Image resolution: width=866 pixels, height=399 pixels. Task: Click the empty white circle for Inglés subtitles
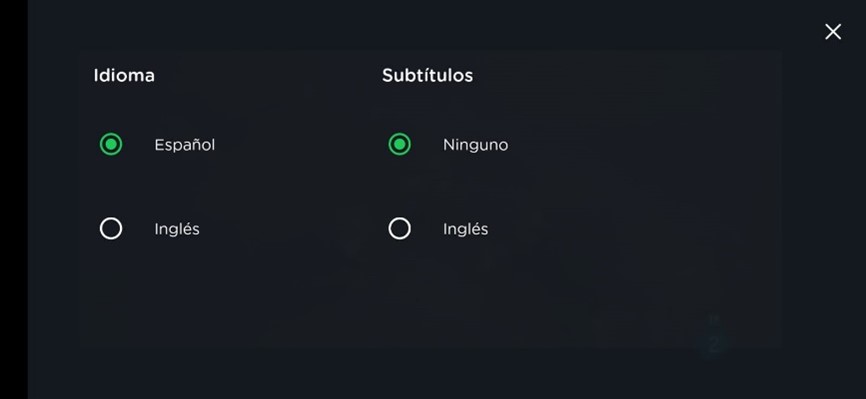tap(399, 229)
